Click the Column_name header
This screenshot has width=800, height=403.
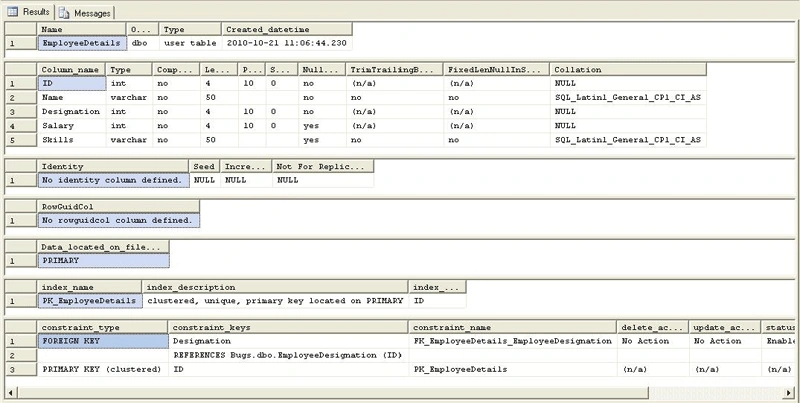(71, 70)
